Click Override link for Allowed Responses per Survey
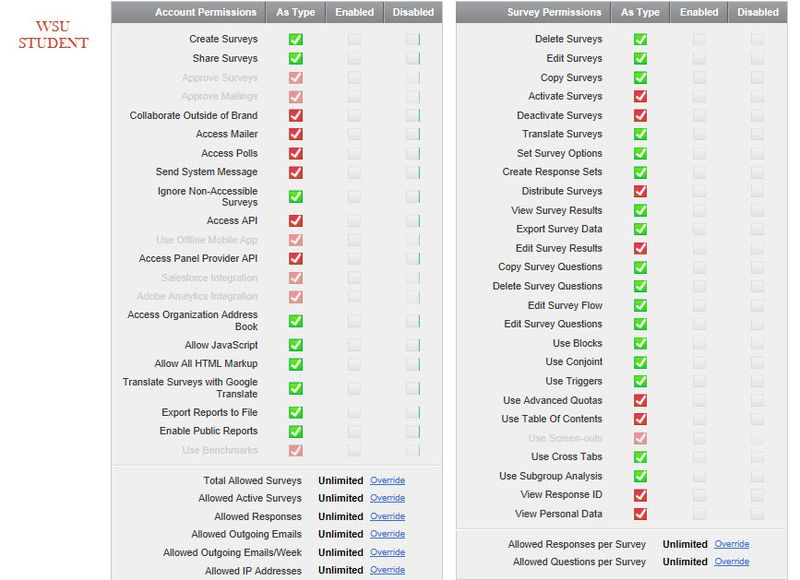Screen dimensions: 800x580 (731, 545)
